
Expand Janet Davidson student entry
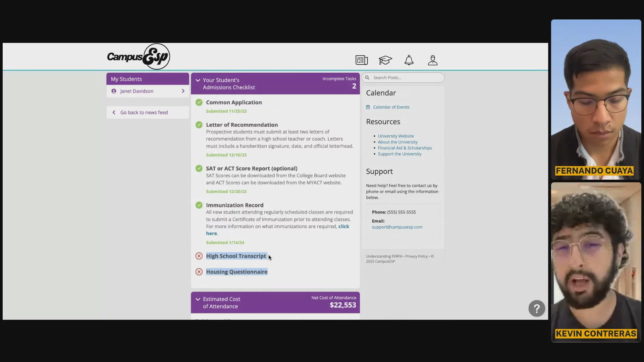tap(183, 91)
